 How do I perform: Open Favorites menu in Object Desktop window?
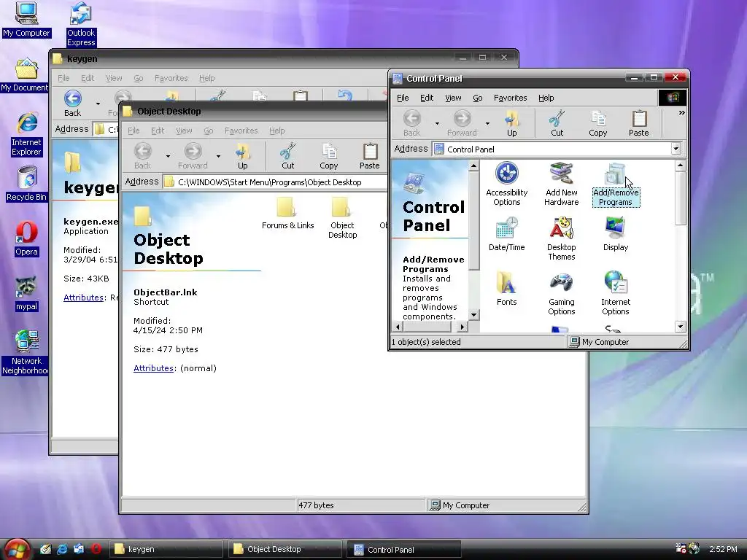(241, 131)
